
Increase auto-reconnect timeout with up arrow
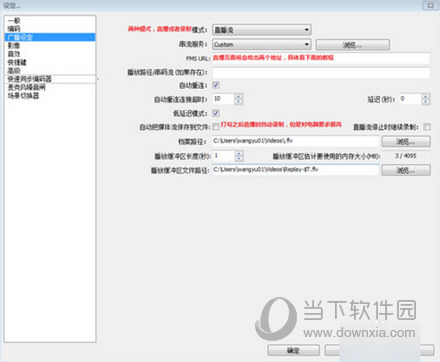pyautogui.click(x=239, y=97)
